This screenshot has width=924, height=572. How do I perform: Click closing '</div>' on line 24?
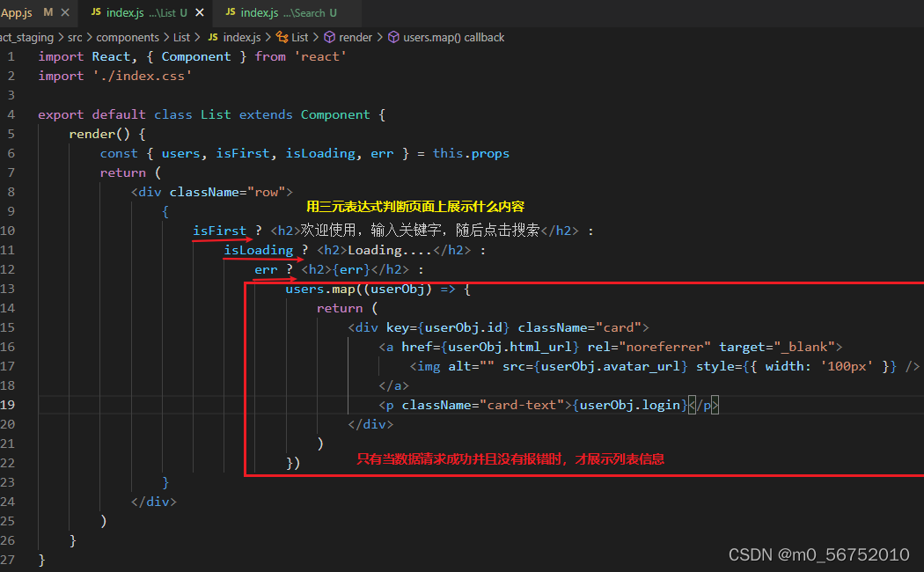(x=154, y=502)
